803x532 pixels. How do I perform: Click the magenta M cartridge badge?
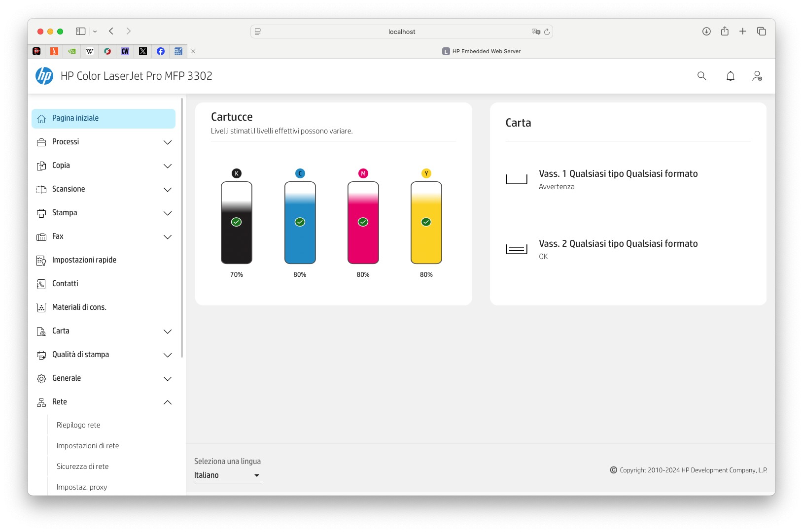click(x=363, y=173)
